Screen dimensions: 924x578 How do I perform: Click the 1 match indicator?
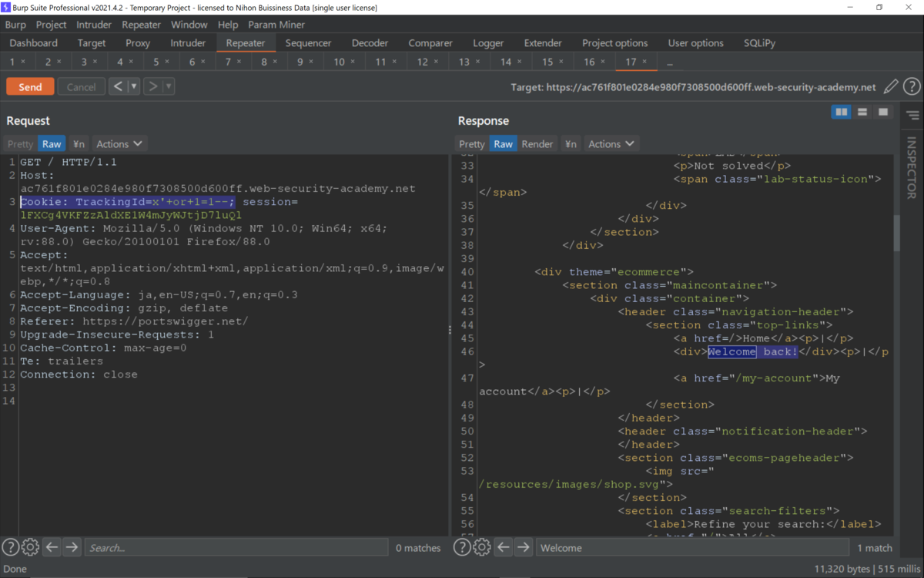[x=875, y=548]
